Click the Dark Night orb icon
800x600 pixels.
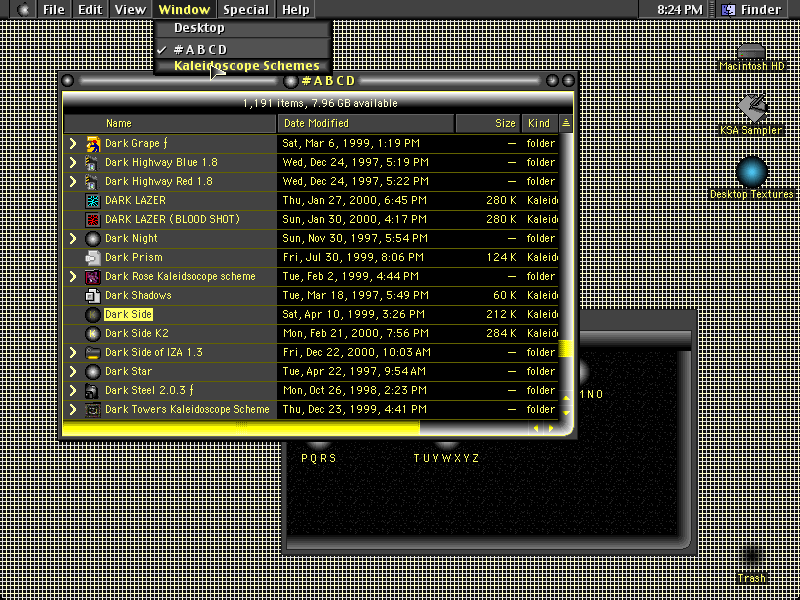click(x=92, y=239)
